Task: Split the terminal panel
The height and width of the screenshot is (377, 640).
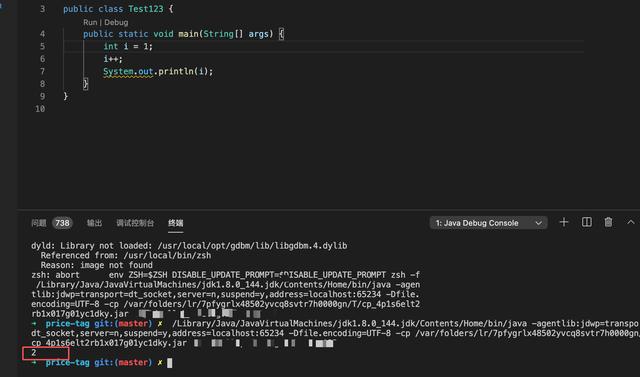Action: click(587, 222)
